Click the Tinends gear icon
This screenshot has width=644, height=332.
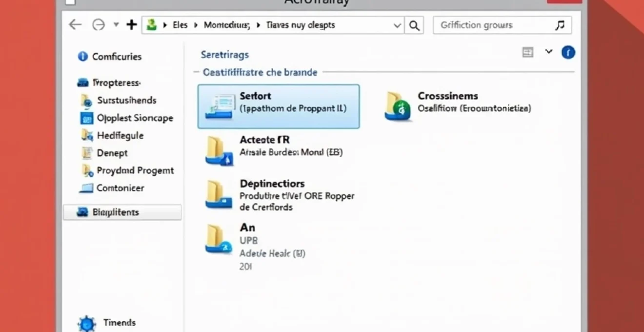coord(86,323)
